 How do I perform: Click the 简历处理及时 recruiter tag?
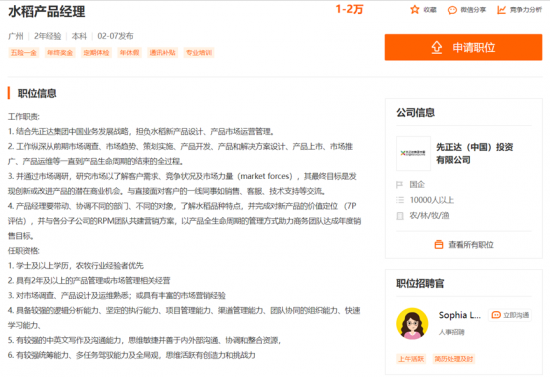click(454, 359)
